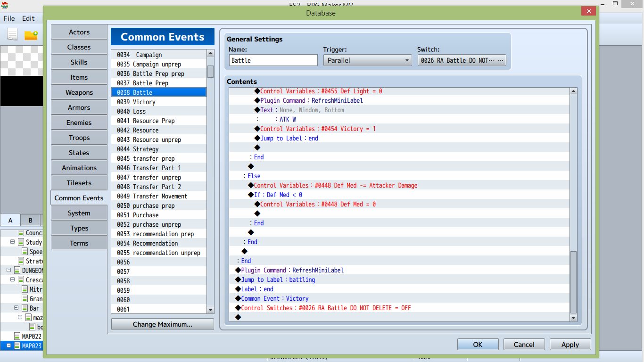The height and width of the screenshot is (362, 644).
Task: Switch to the System tab
Action: point(79,213)
